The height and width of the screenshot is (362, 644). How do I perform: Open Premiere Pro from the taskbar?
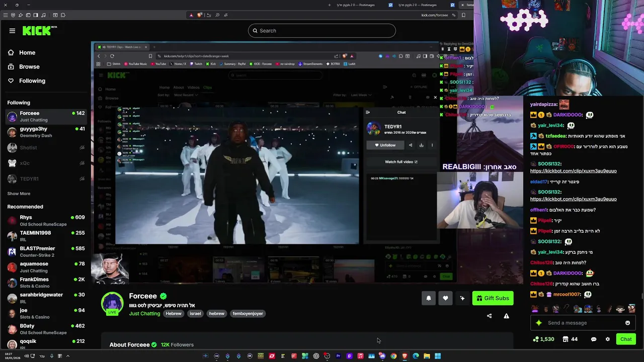pyautogui.click(x=338, y=356)
